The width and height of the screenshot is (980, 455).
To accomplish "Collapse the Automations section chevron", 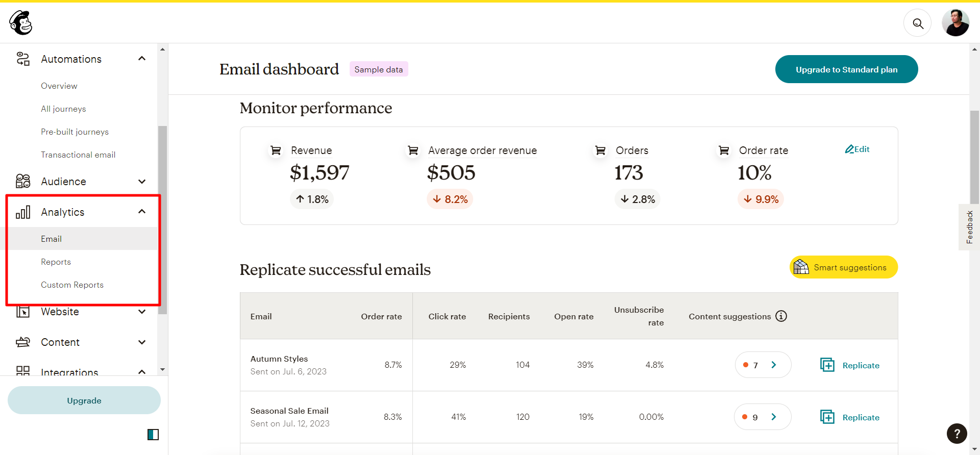I will click(142, 59).
